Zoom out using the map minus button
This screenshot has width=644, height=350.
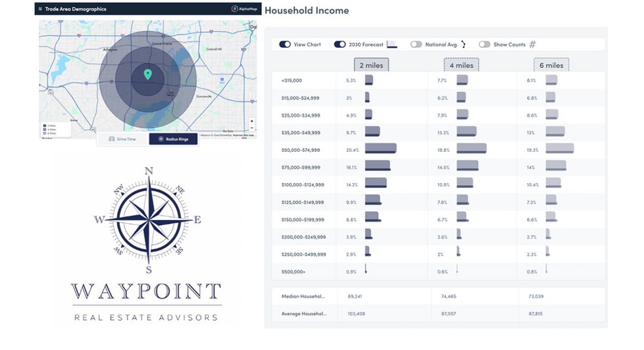pyautogui.click(x=252, y=128)
